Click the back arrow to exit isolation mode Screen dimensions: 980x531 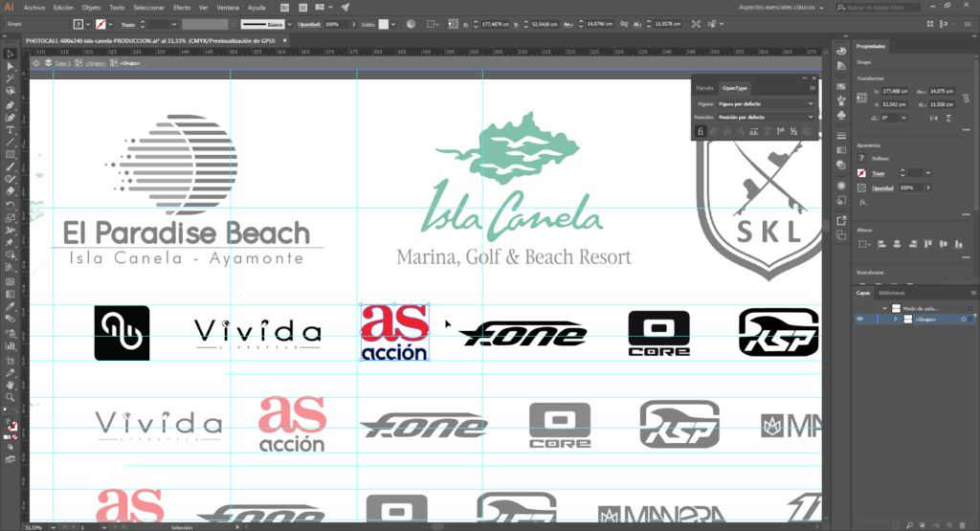[36, 63]
